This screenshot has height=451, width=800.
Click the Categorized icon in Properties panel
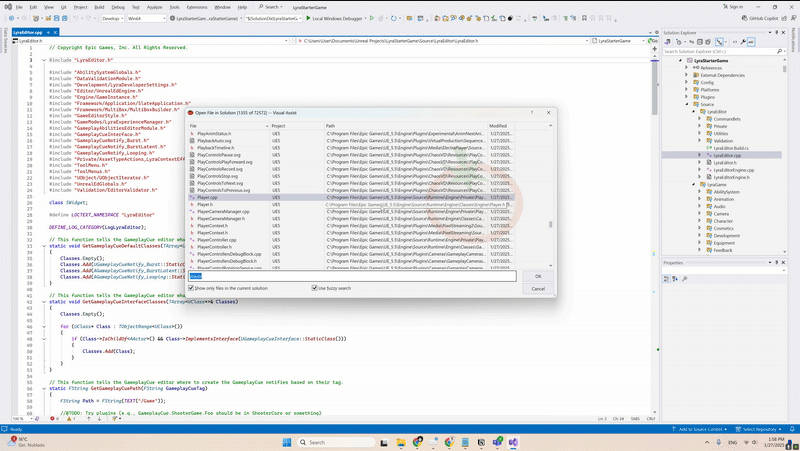tap(666, 279)
